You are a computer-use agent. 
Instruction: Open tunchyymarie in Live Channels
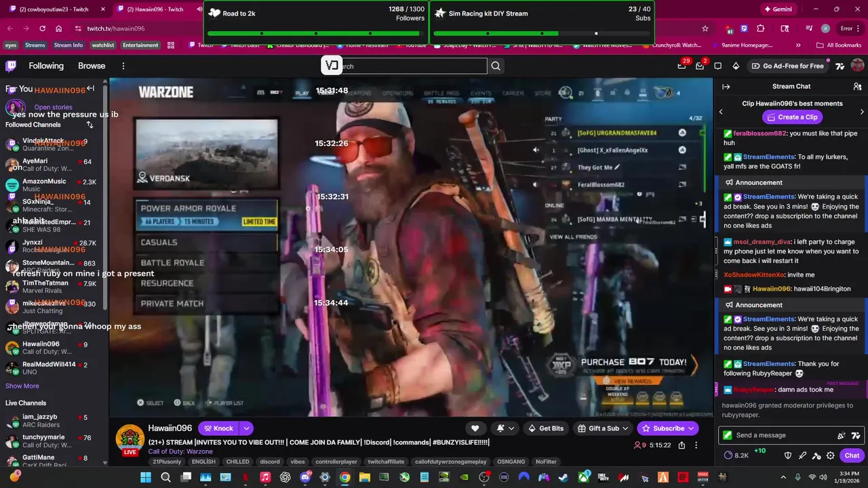(x=51, y=441)
